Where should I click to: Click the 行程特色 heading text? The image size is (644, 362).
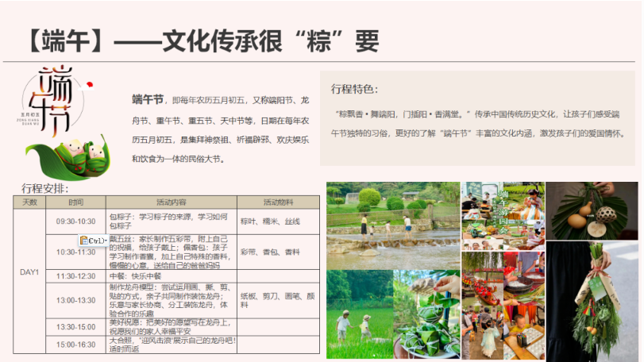(x=354, y=89)
